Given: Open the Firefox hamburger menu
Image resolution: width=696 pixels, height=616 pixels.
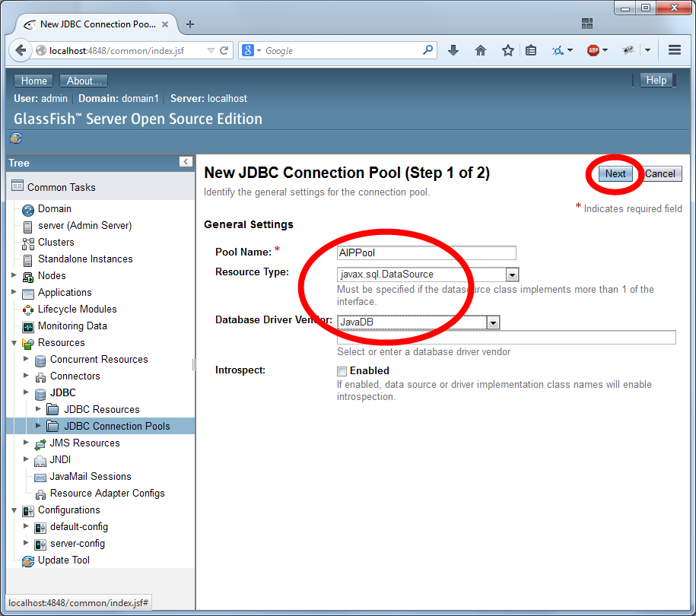Looking at the screenshot, I should tap(674, 49).
